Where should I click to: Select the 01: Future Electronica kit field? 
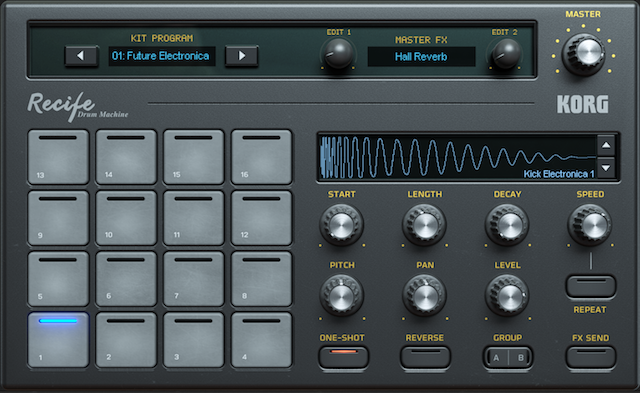coord(162,56)
